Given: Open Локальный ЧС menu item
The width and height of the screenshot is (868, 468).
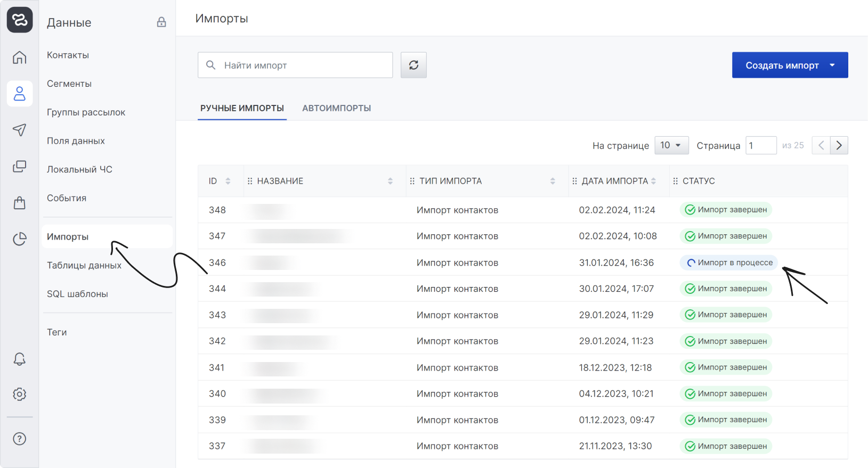Looking at the screenshot, I should 79,169.
